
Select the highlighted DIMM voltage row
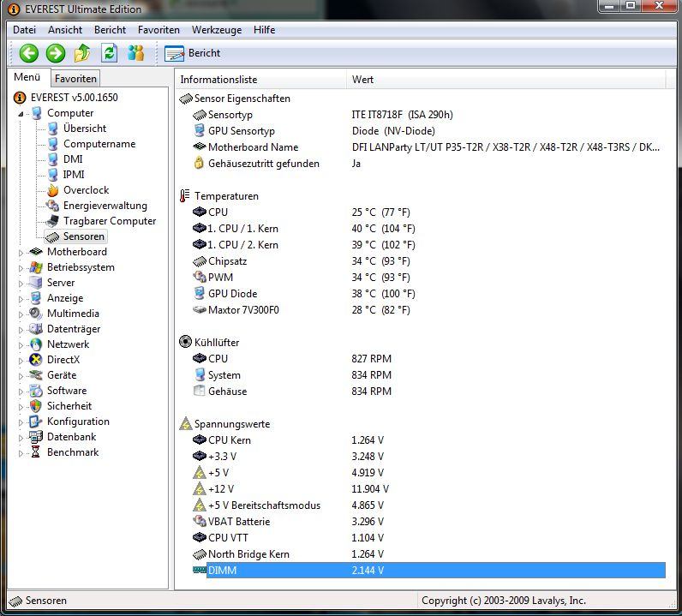pyautogui.click(x=429, y=571)
